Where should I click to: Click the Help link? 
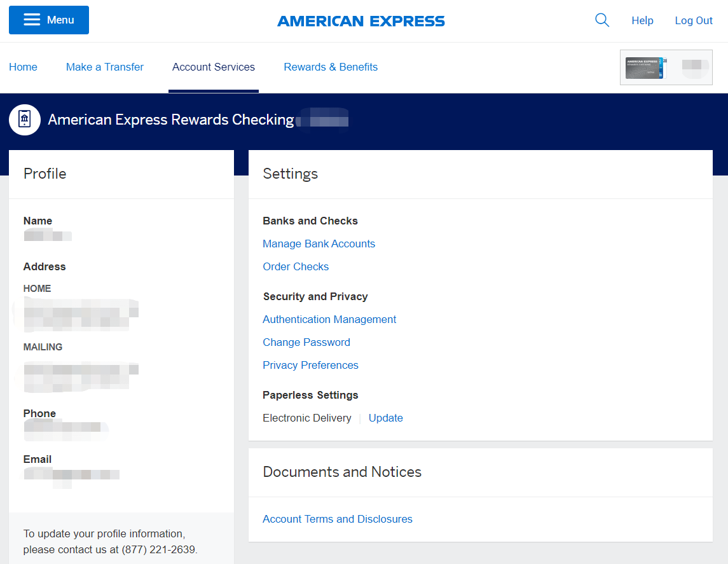(642, 20)
